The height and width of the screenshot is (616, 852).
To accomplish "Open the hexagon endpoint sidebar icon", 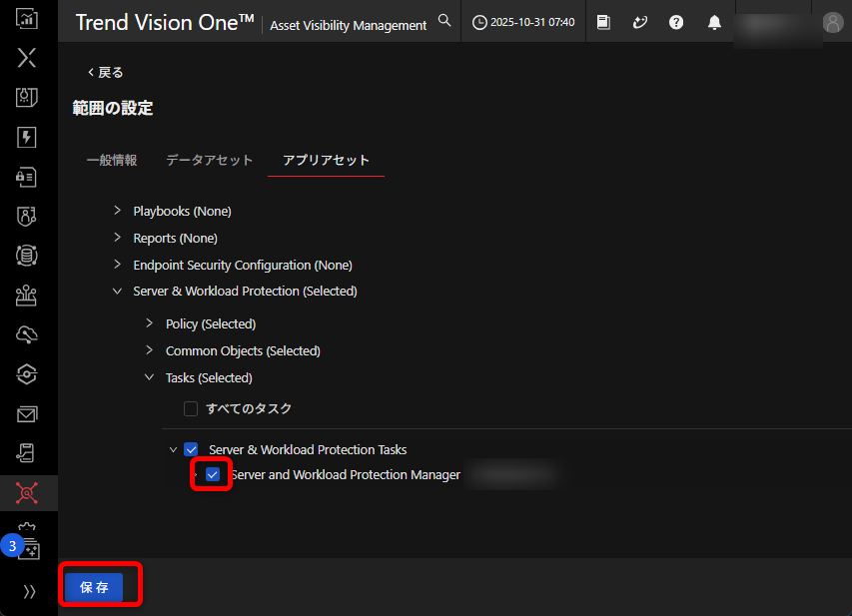I will (27, 374).
